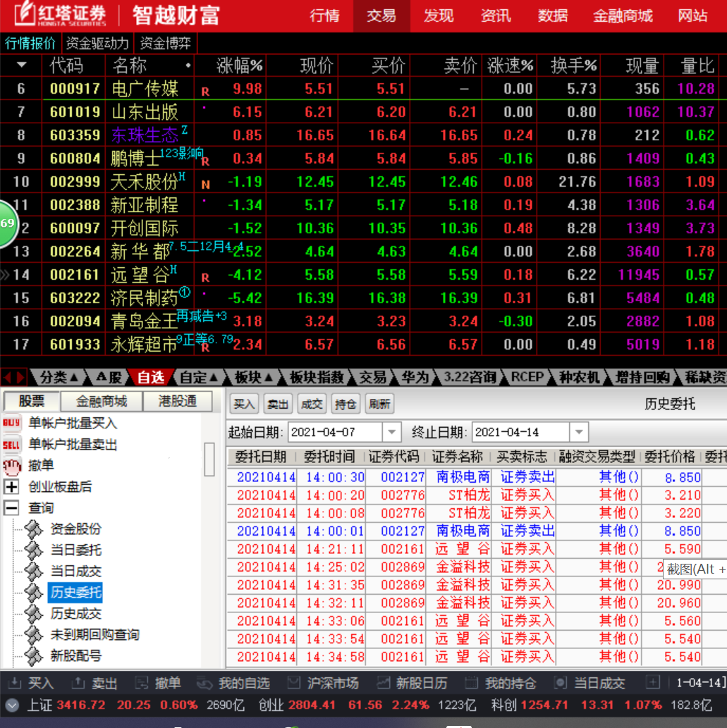Click the icon beside 资金股份
The image size is (727, 728).
tap(33, 529)
